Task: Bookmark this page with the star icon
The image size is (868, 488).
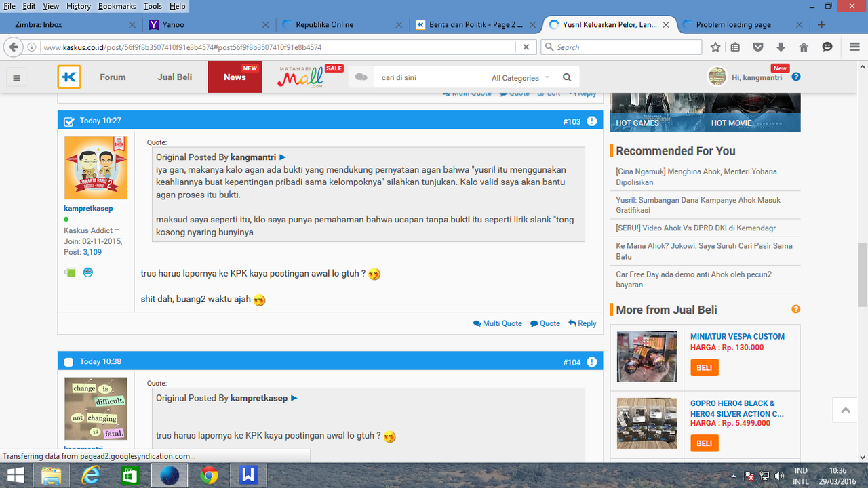Action: [715, 47]
